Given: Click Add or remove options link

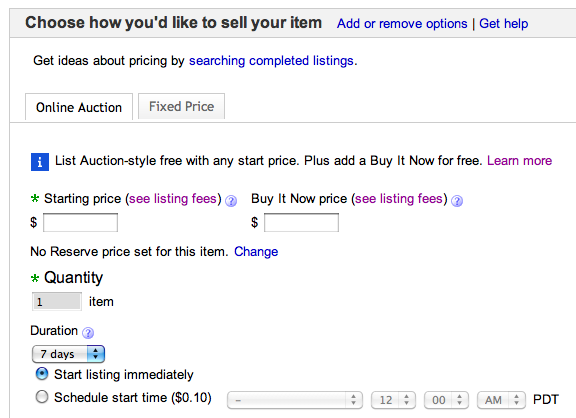Looking at the screenshot, I should (402, 24).
